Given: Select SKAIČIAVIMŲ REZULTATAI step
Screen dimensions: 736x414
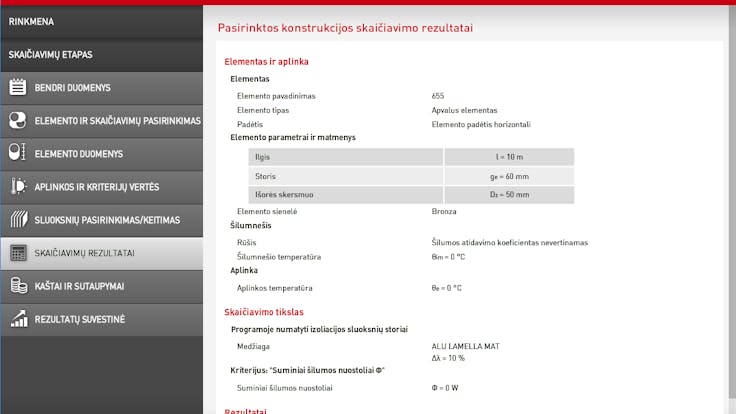Looking at the screenshot, I should point(101,253).
